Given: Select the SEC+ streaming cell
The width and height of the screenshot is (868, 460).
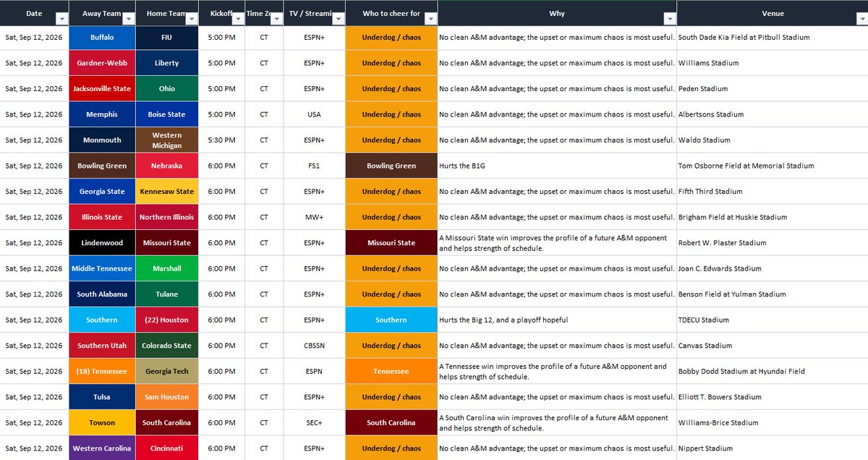Looking at the screenshot, I should point(313,422).
